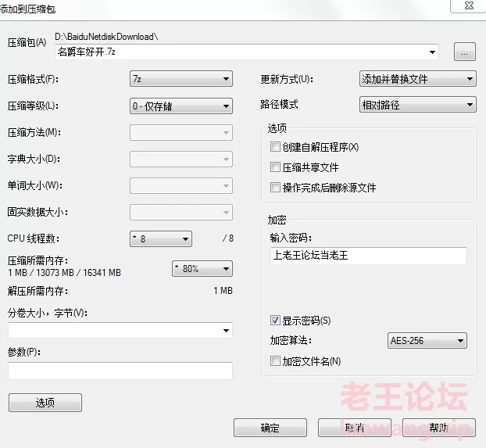Click the browse (...) button for archive path

coord(464,52)
